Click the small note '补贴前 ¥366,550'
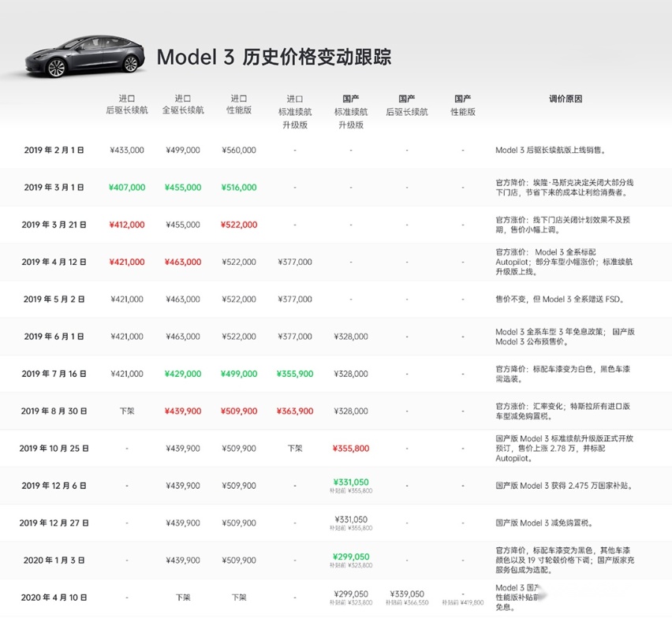This screenshot has height=633, width=672. (x=407, y=602)
